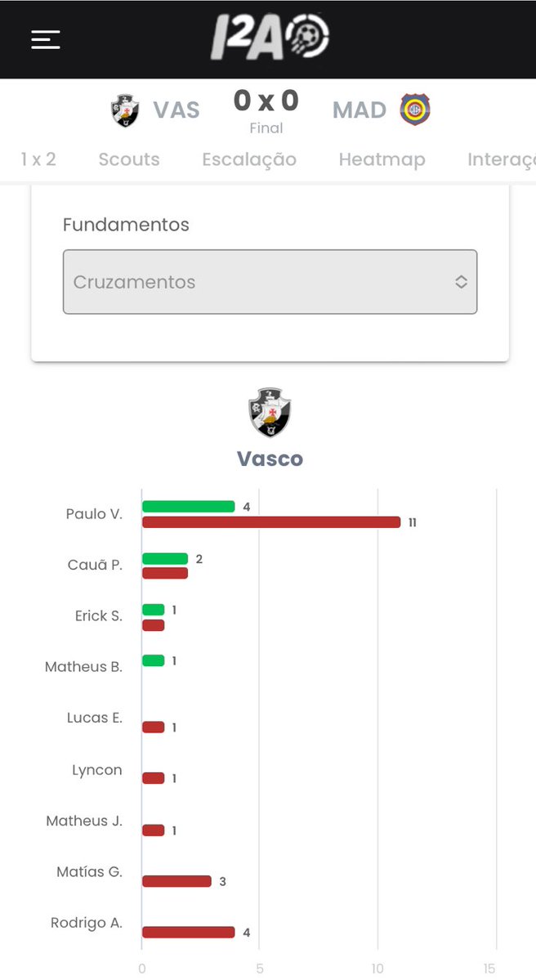Select the Interações tab
Image resolution: width=536 pixels, height=980 pixels.
[502, 159]
